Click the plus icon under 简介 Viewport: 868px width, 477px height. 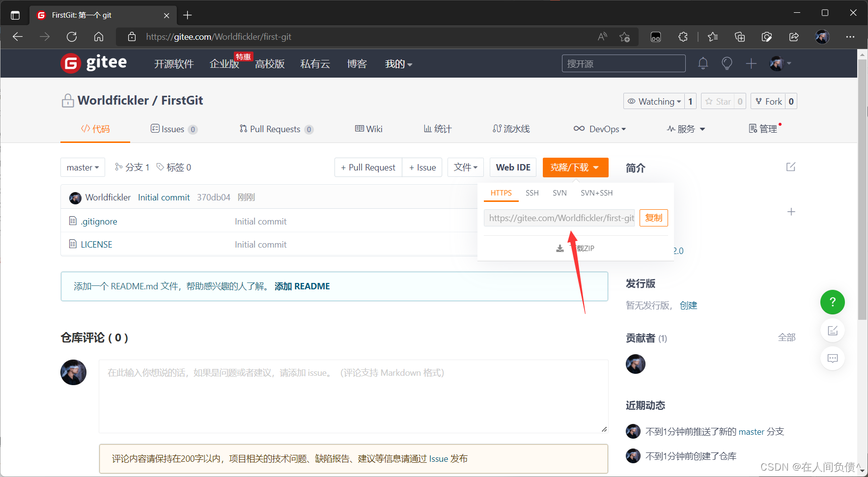click(x=791, y=212)
